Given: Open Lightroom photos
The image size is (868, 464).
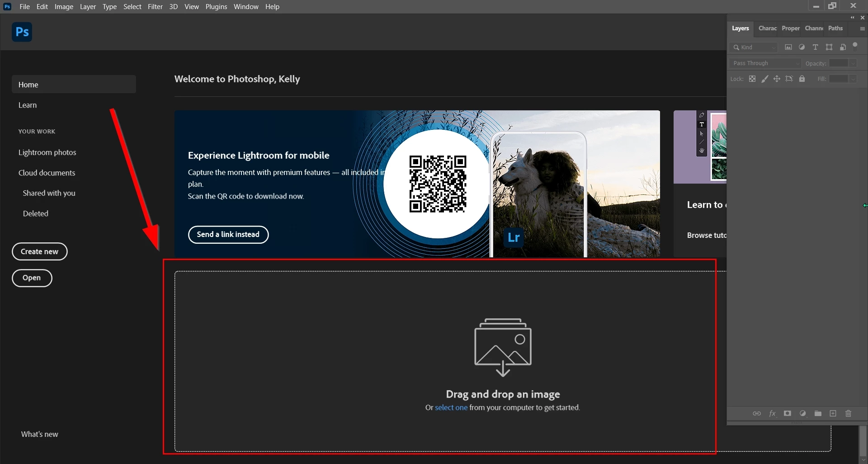Looking at the screenshot, I should [x=47, y=152].
